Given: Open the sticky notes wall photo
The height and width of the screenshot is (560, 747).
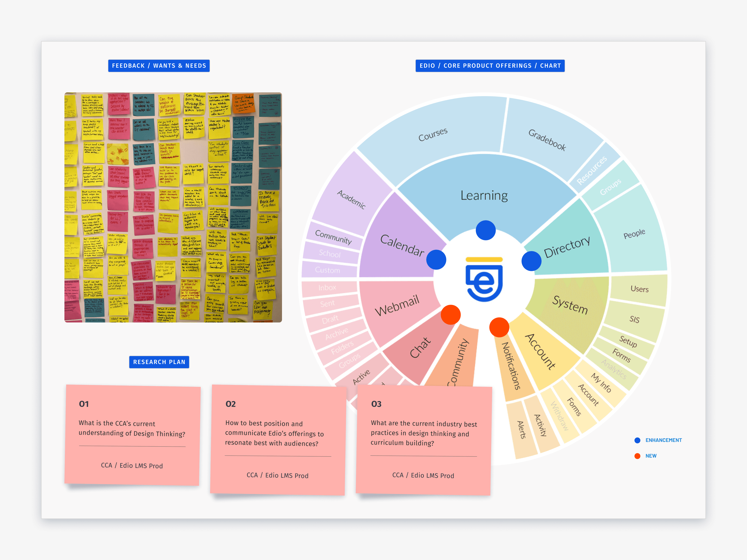Looking at the screenshot, I should tap(173, 207).
